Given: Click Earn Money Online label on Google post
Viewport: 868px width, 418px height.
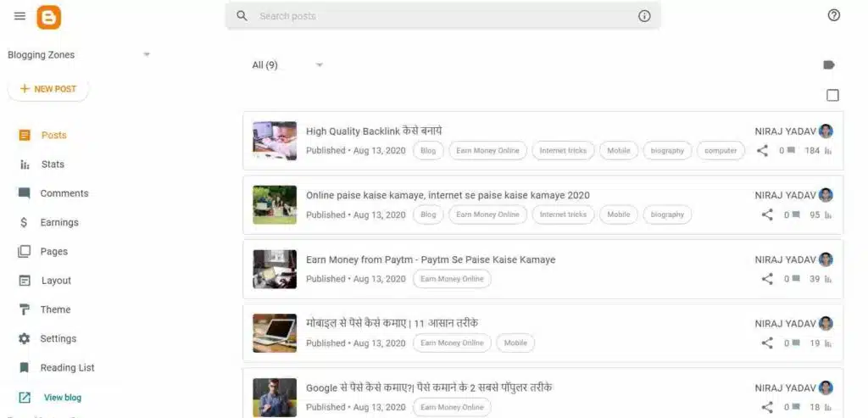Looking at the screenshot, I should [x=452, y=408].
